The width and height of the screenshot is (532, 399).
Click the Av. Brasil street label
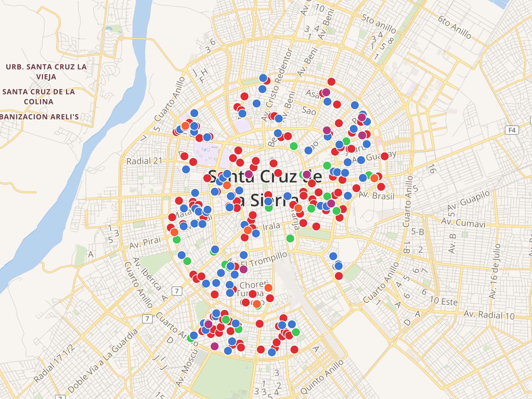pyautogui.click(x=376, y=195)
